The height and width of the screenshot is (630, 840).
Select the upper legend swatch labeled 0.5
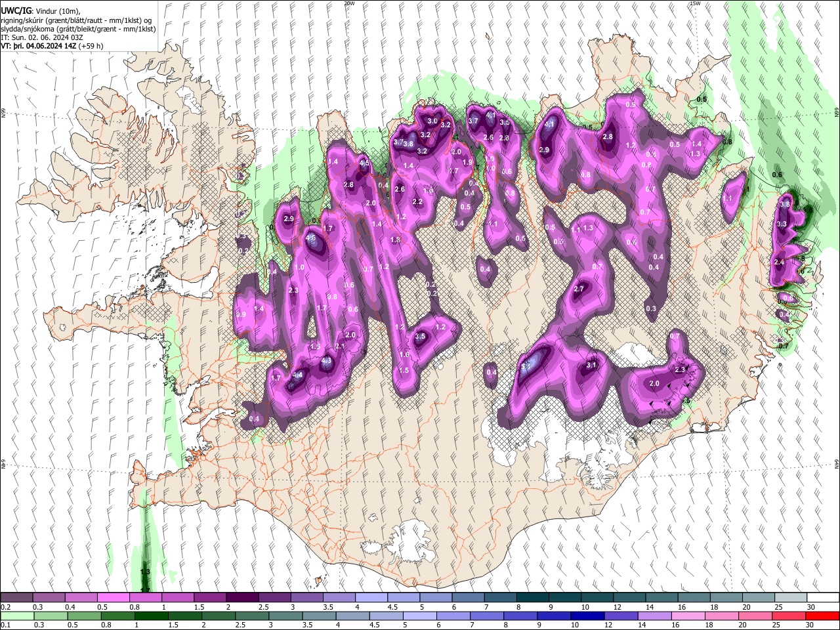[113, 598]
